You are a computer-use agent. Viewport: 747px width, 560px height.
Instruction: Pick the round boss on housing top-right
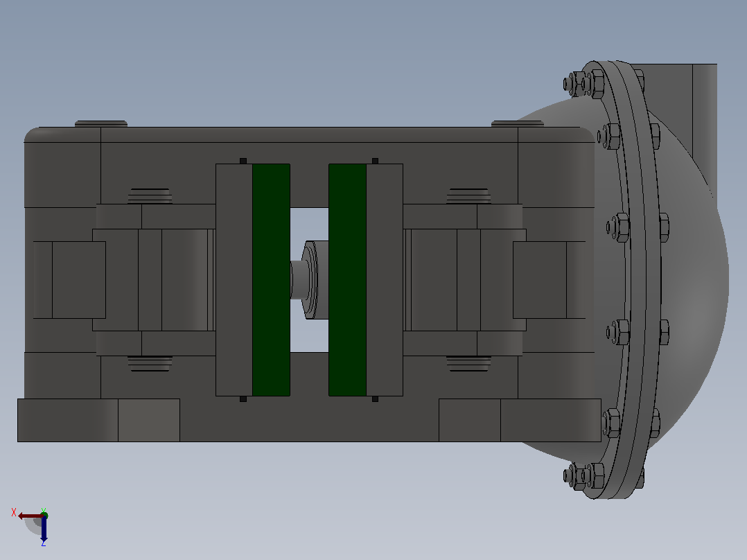(x=518, y=123)
